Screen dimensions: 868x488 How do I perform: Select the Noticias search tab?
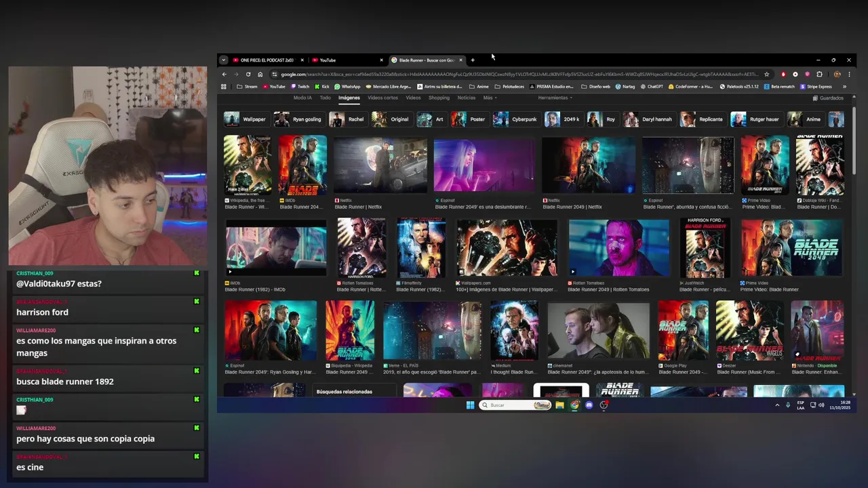467,98
